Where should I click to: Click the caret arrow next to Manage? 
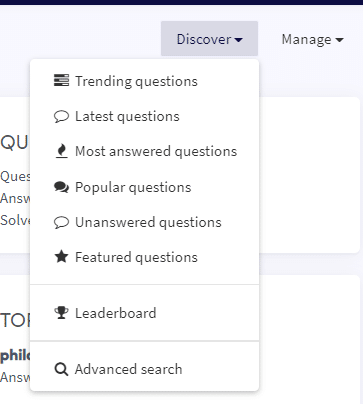pos(339,40)
